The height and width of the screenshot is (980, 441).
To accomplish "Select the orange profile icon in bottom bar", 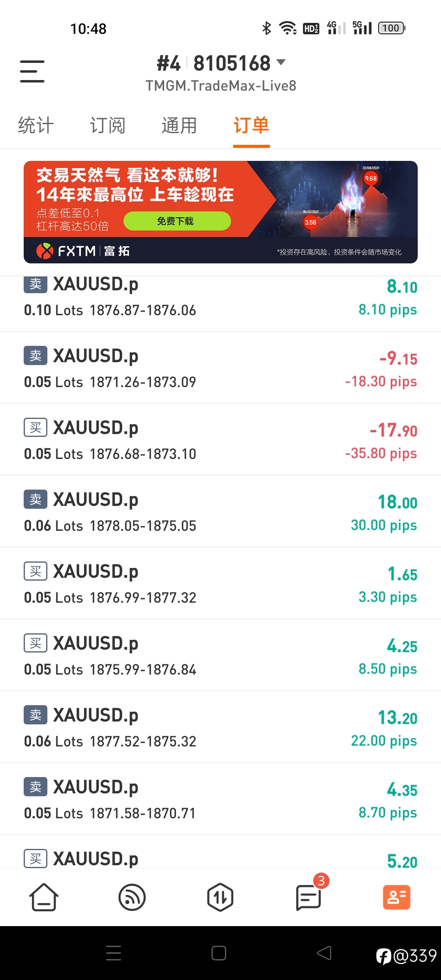I will [x=396, y=897].
